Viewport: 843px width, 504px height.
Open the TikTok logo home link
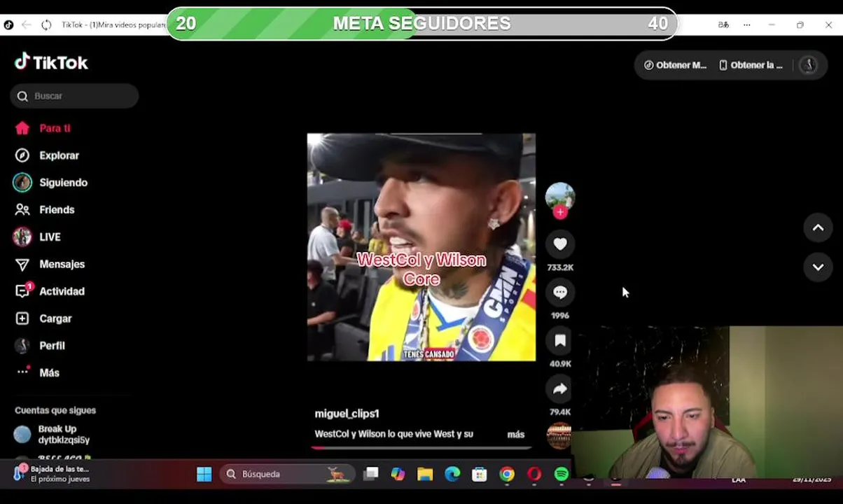51,62
